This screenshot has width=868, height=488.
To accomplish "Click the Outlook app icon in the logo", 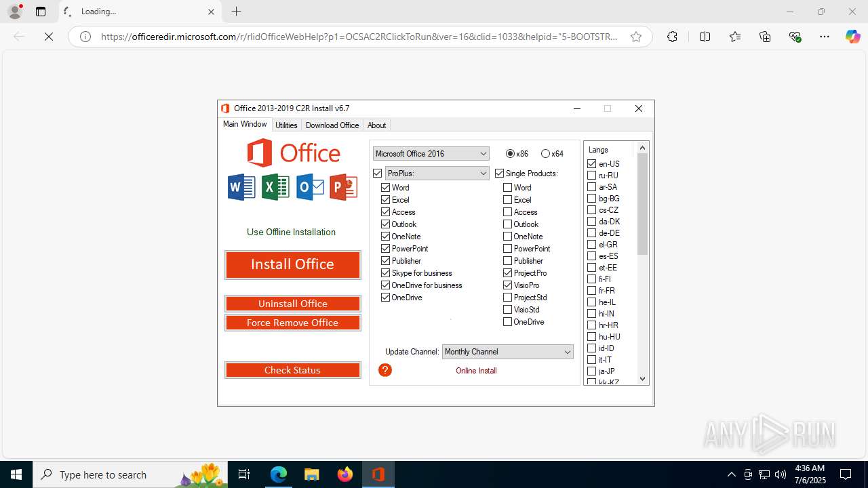I will click(x=310, y=187).
